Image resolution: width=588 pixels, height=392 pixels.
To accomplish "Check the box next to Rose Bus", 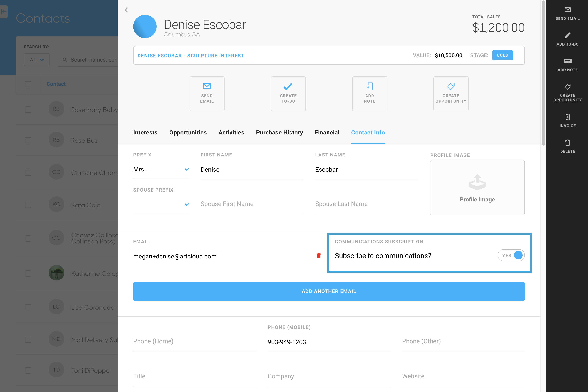I will click(x=28, y=140).
